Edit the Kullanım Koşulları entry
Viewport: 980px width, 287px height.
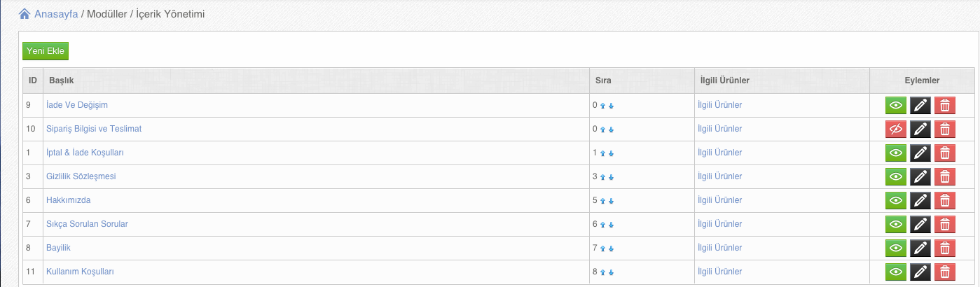(x=920, y=272)
